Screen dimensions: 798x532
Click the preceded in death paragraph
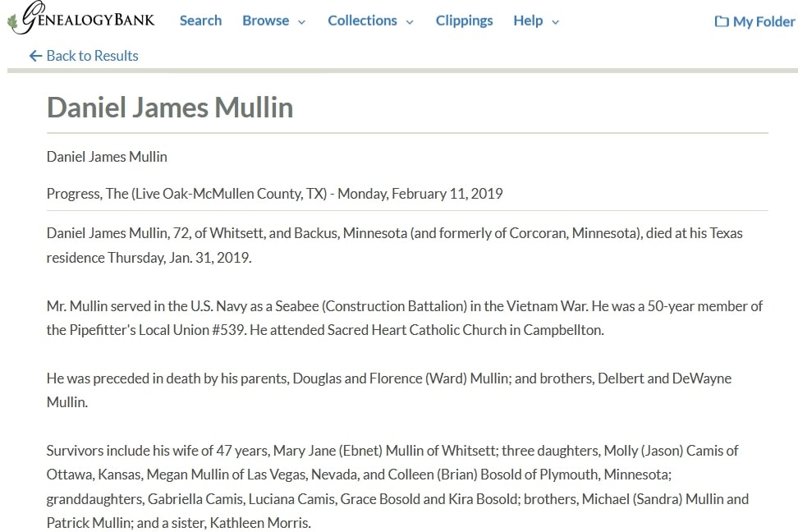[x=389, y=391]
